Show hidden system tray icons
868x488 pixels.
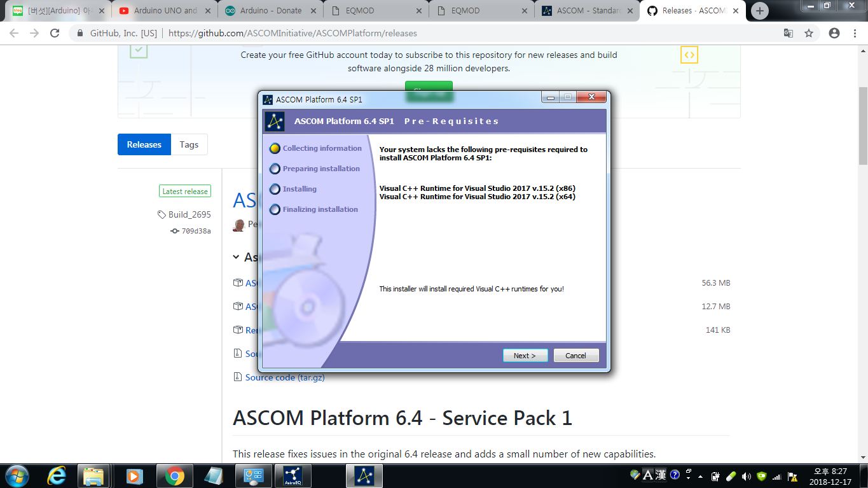pos(701,476)
